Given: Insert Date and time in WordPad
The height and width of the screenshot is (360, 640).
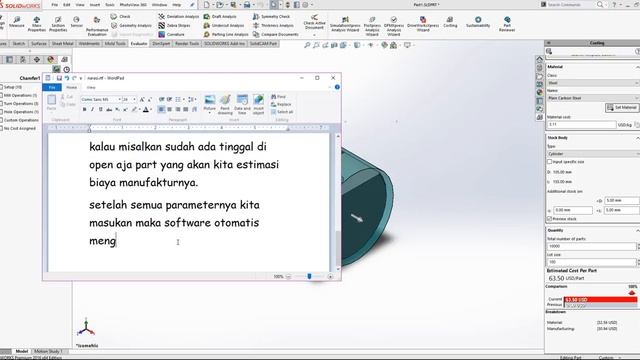Looking at the screenshot, I should click(x=242, y=104).
